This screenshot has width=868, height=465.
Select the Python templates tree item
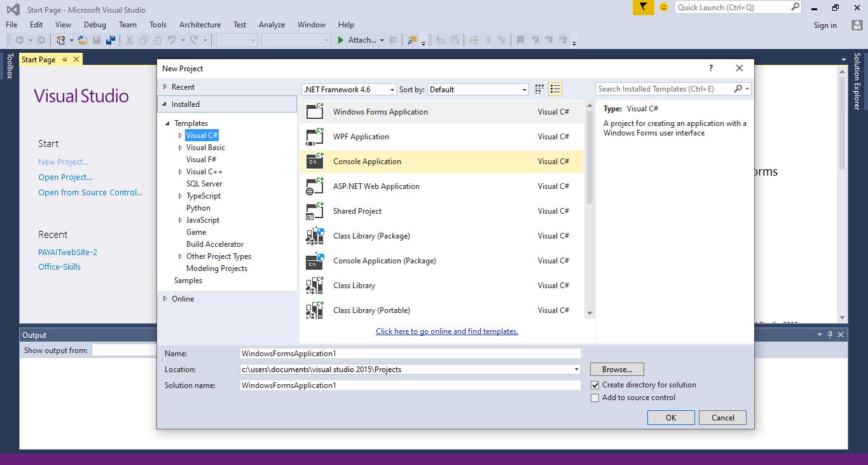[198, 208]
